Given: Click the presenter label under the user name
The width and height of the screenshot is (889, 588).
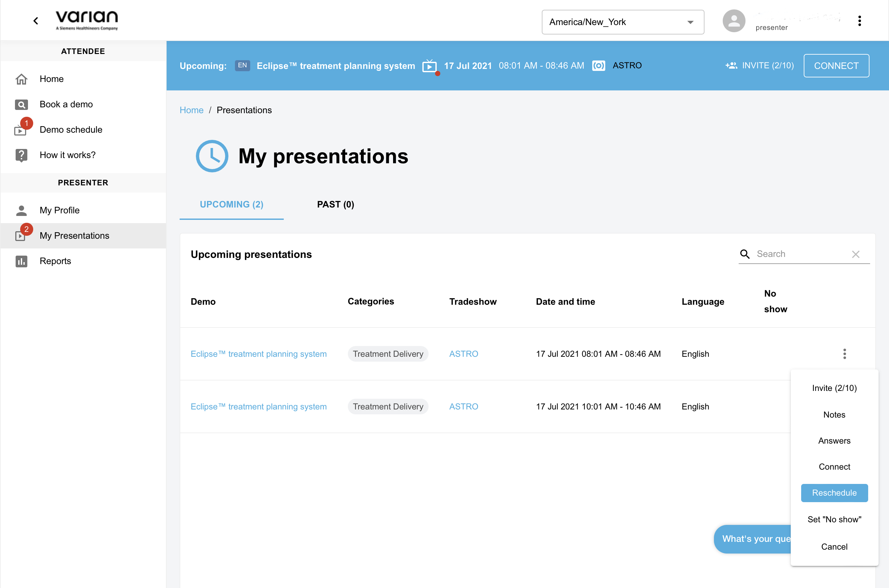Looking at the screenshot, I should coord(771,28).
